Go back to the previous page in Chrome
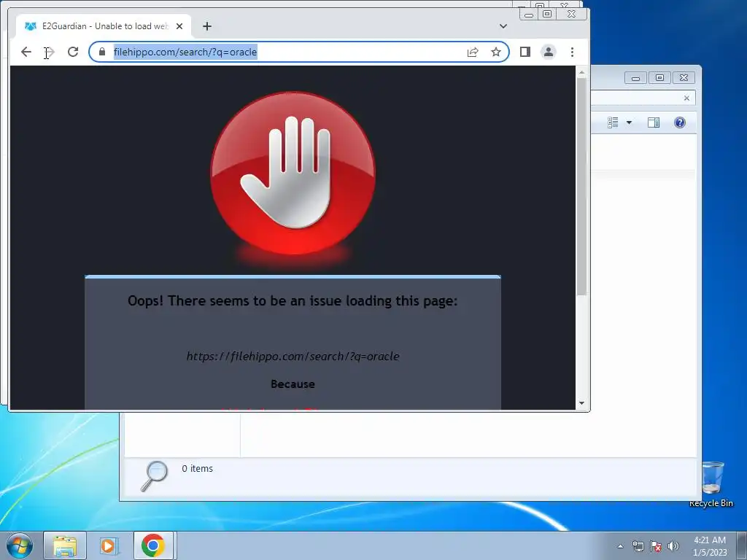This screenshot has width=747, height=560. [x=26, y=52]
